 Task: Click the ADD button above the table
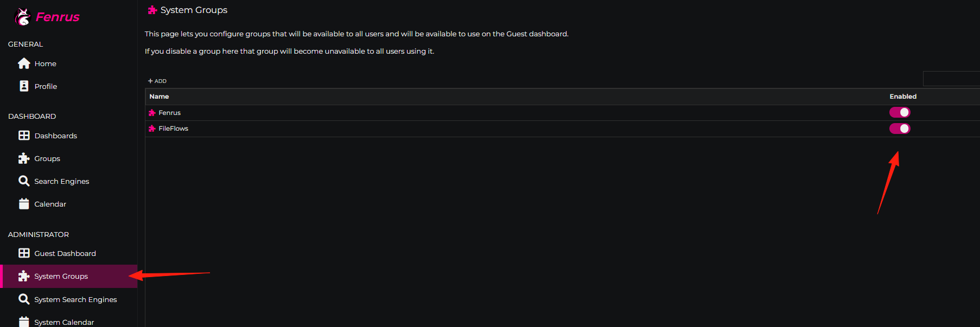[157, 81]
